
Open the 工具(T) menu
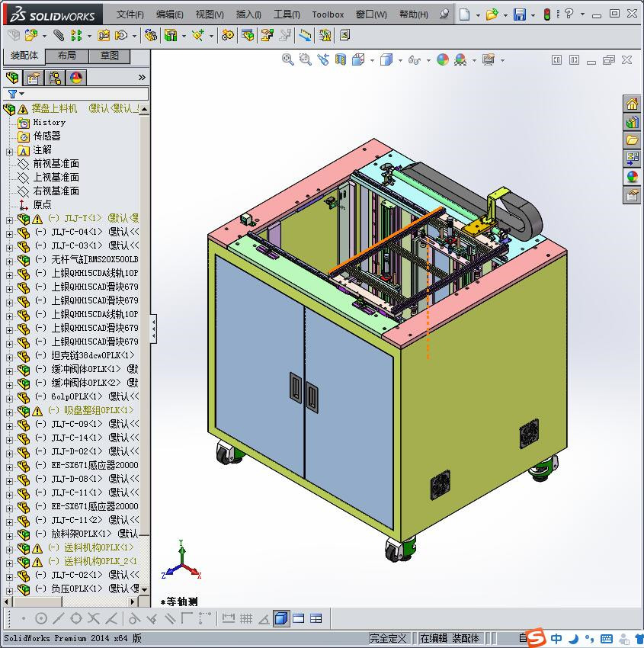point(287,14)
